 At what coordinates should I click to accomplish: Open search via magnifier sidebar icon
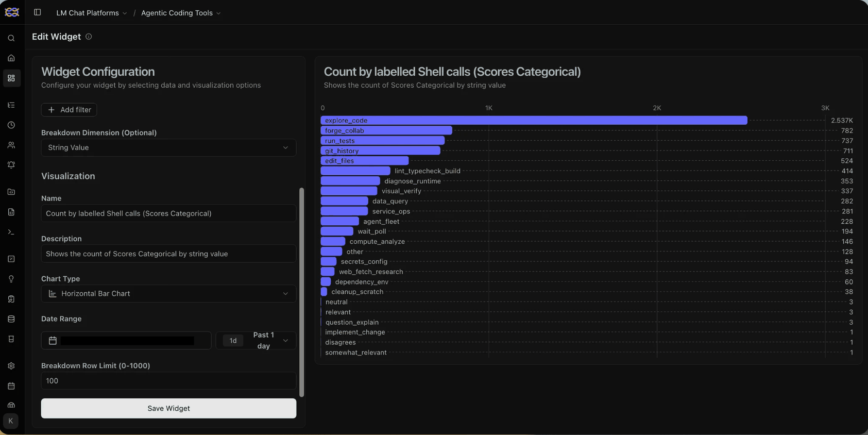point(11,38)
